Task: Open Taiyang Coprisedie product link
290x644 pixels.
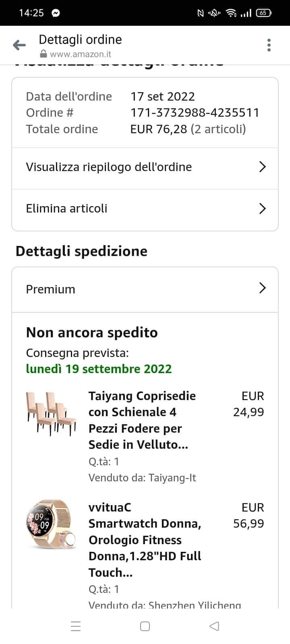Action: click(x=142, y=420)
